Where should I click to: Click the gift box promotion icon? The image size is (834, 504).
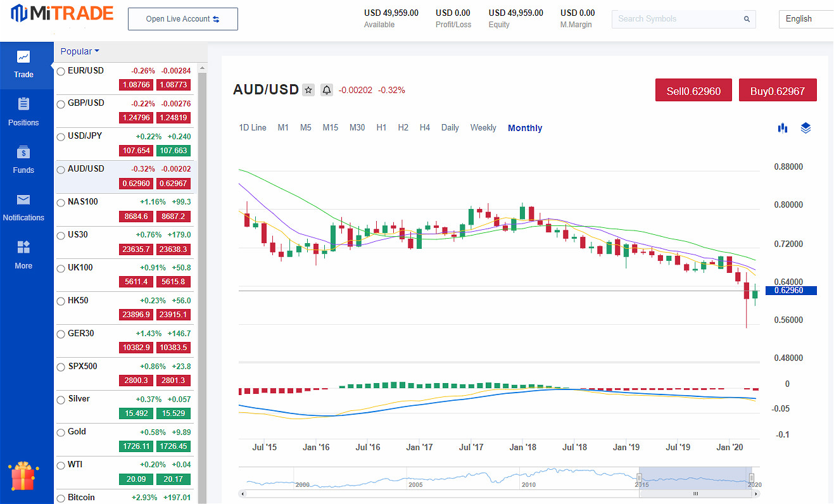click(x=22, y=476)
